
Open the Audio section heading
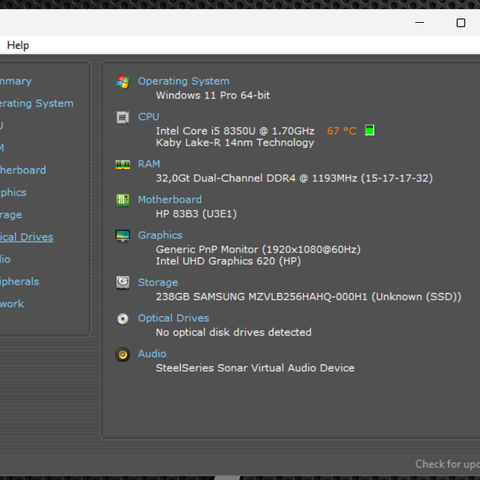[152, 354]
